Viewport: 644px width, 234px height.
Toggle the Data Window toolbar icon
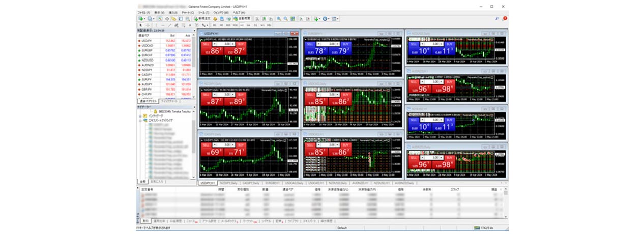[x=167, y=19]
